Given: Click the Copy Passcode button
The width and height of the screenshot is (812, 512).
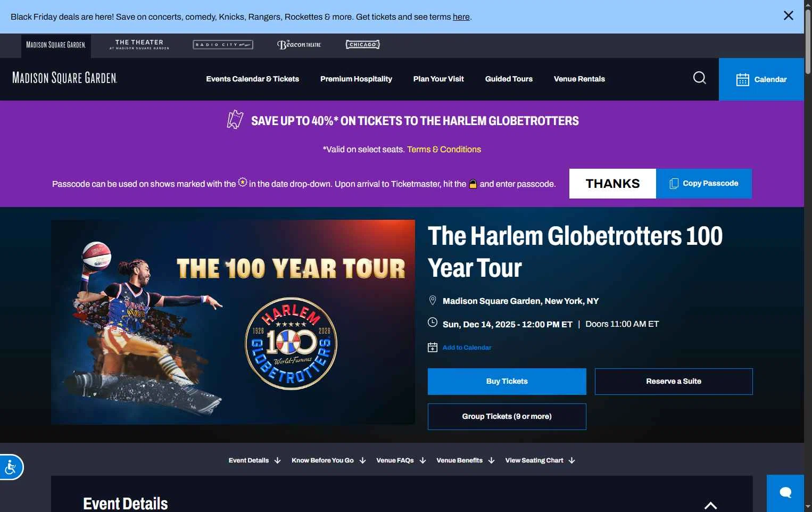Looking at the screenshot, I should [704, 184].
